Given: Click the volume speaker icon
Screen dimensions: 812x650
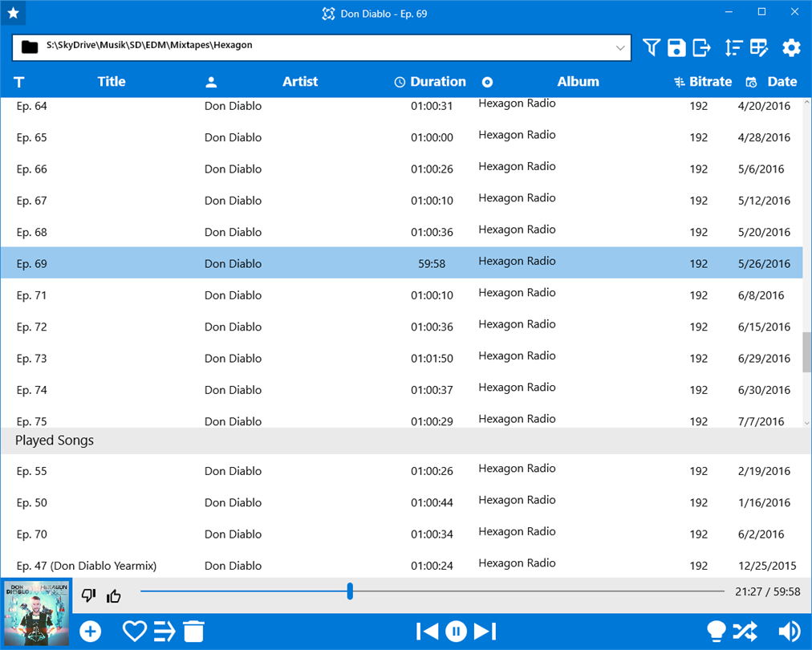Looking at the screenshot, I should 790,632.
